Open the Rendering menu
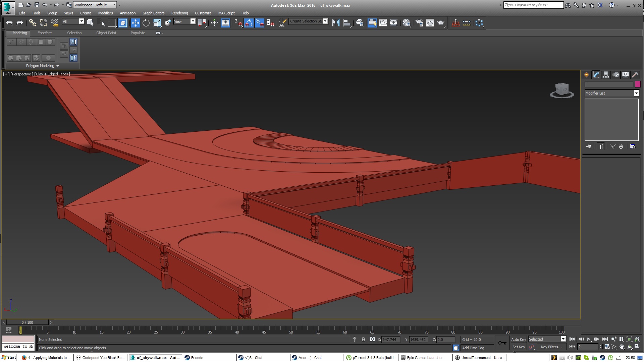This screenshot has height=362, width=644. (x=179, y=13)
